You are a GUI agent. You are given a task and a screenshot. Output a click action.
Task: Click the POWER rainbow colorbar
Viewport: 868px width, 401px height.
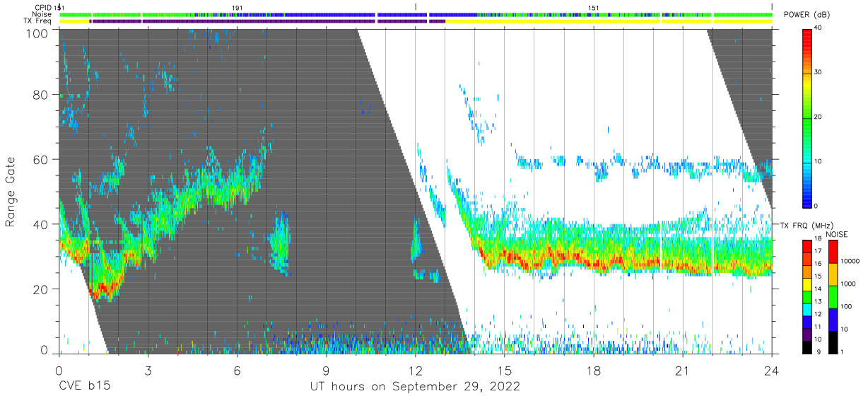point(808,118)
